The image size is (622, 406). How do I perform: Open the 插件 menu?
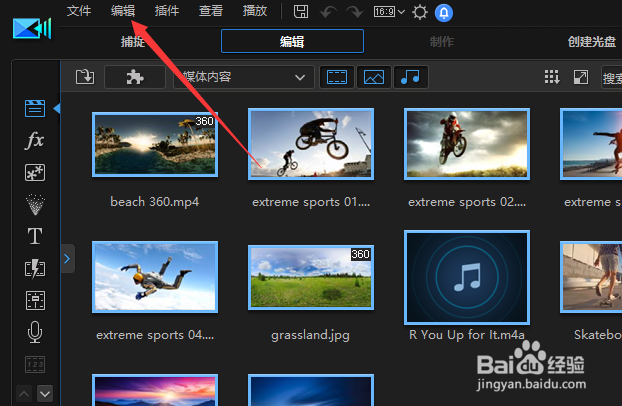point(167,11)
